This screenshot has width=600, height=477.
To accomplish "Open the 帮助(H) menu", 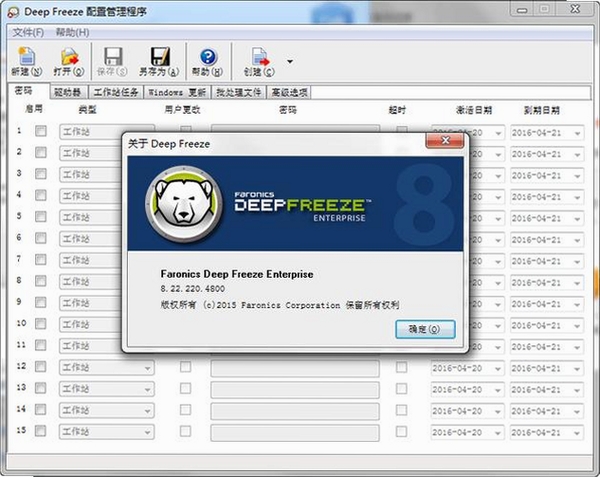I will tap(72, 33).
